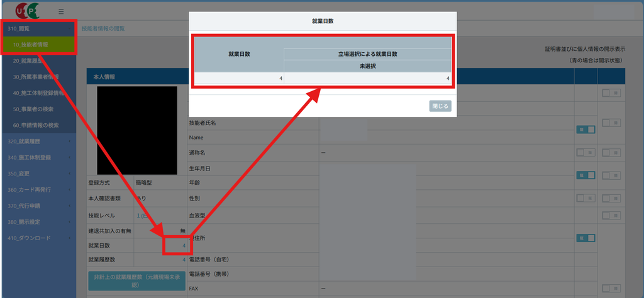
Task: Click the 非計上の就業履歴数 button
Action: click(137, 281)
